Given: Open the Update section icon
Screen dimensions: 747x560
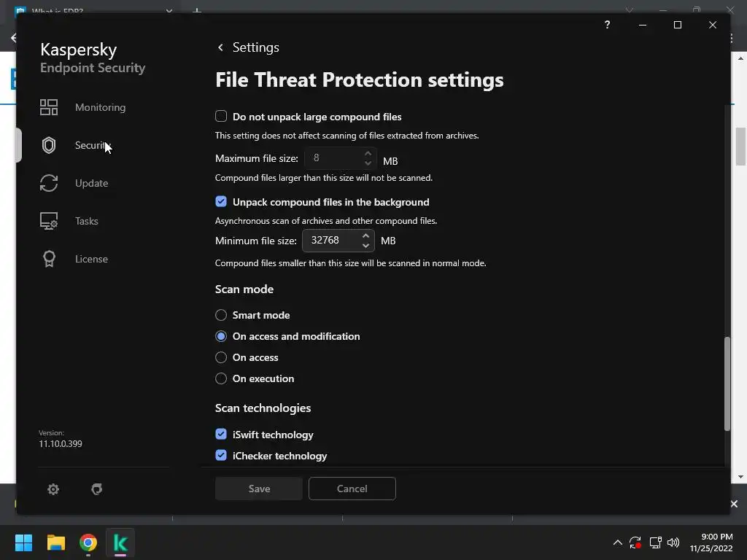Looking at the screenshot, I should tap(49, 183).
